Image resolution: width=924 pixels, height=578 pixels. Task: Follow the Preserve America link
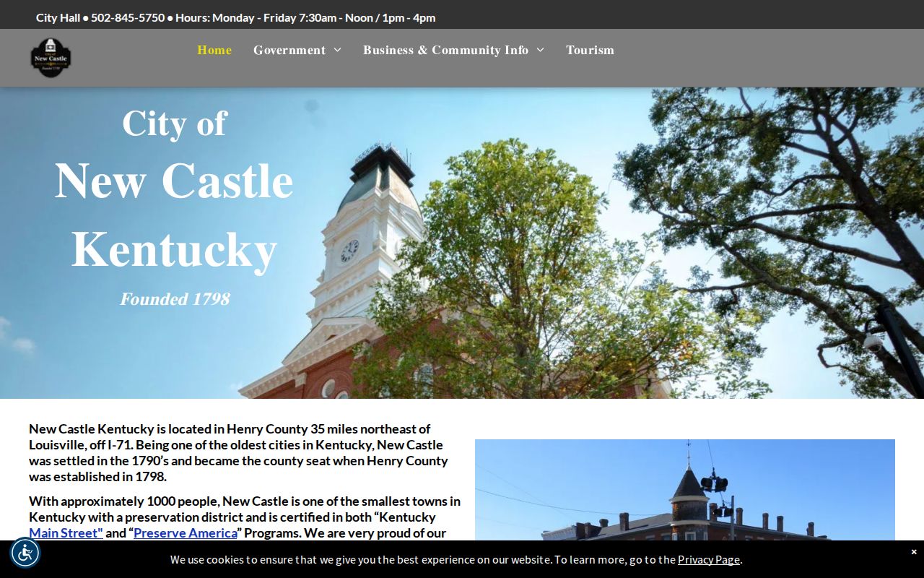click(186, 533)
